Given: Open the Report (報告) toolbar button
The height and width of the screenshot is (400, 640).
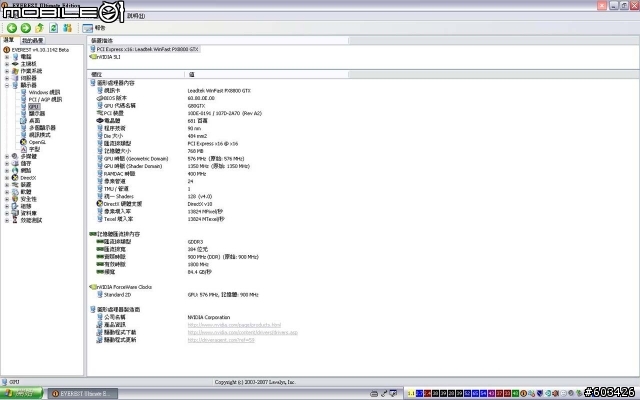Looking at the screenshot, I should 94,28.
